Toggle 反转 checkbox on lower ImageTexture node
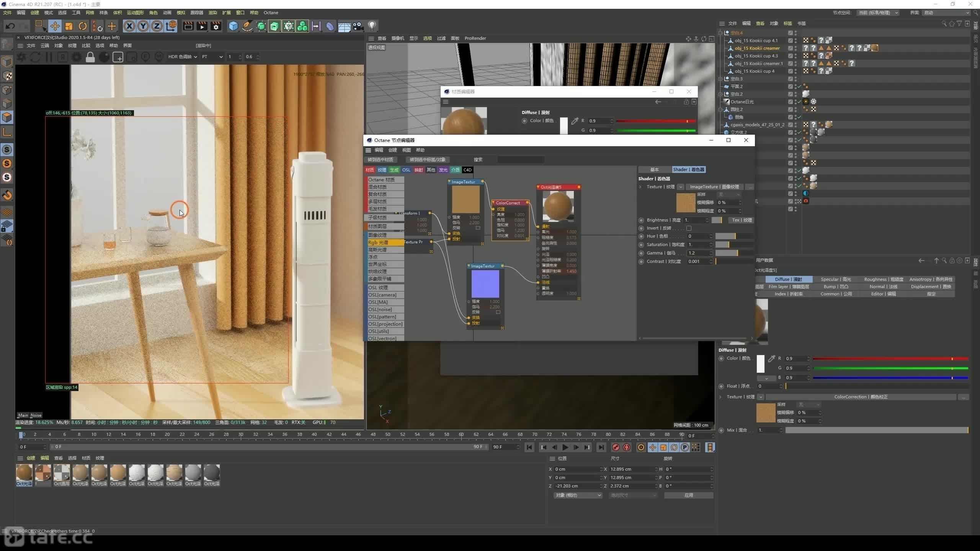The image size is (980, 551). 498,312
